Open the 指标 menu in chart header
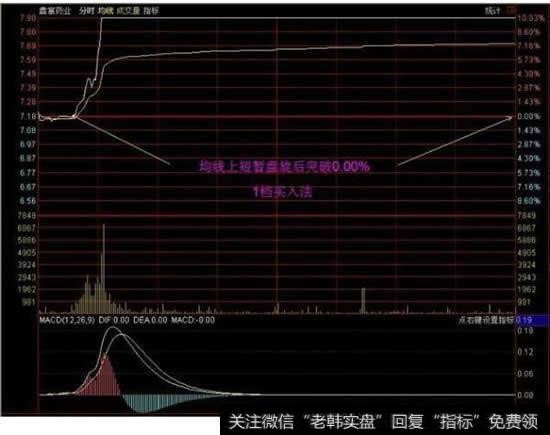This screenshot has height=435, width=550. pyautogui.click(x=151, y=11)
